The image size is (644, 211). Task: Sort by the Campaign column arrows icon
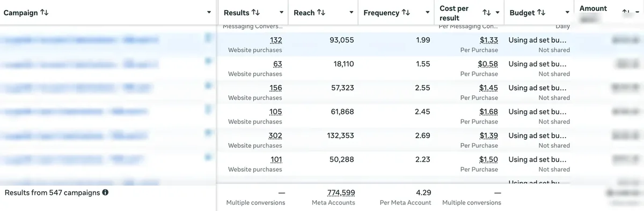pos(44,13)
